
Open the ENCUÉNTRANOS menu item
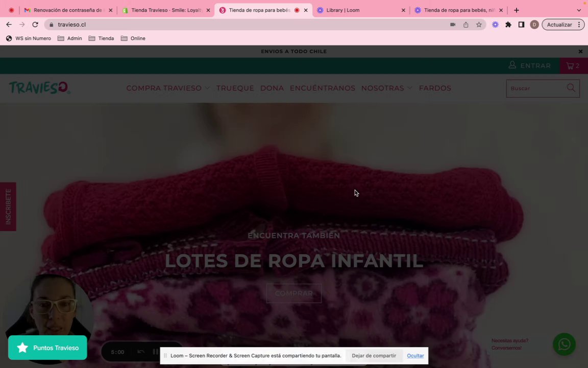click(323, 88)
